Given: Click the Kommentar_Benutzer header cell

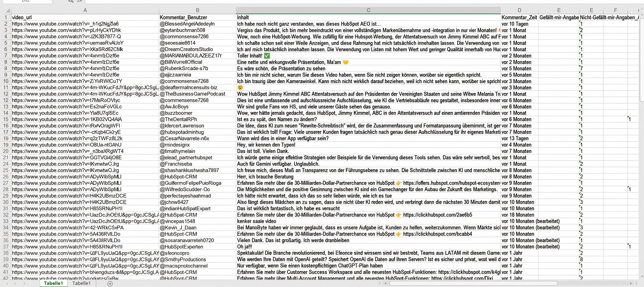Looking at the screenshot, I should [x=198, y=17].
